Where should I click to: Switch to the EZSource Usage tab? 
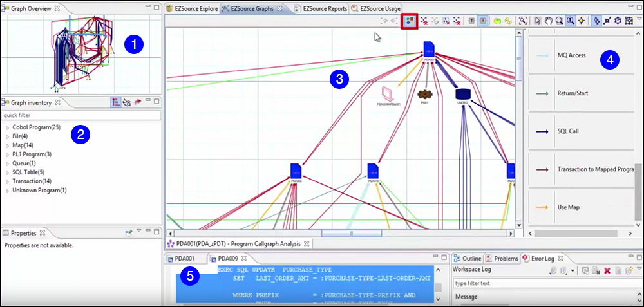click(x=375, y=8)
